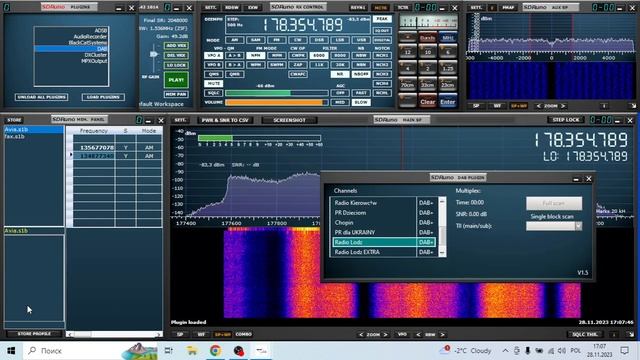Click UNLOAD ALL PLUGINS button
The image size is (640, 360).
(x=42, y=97)
